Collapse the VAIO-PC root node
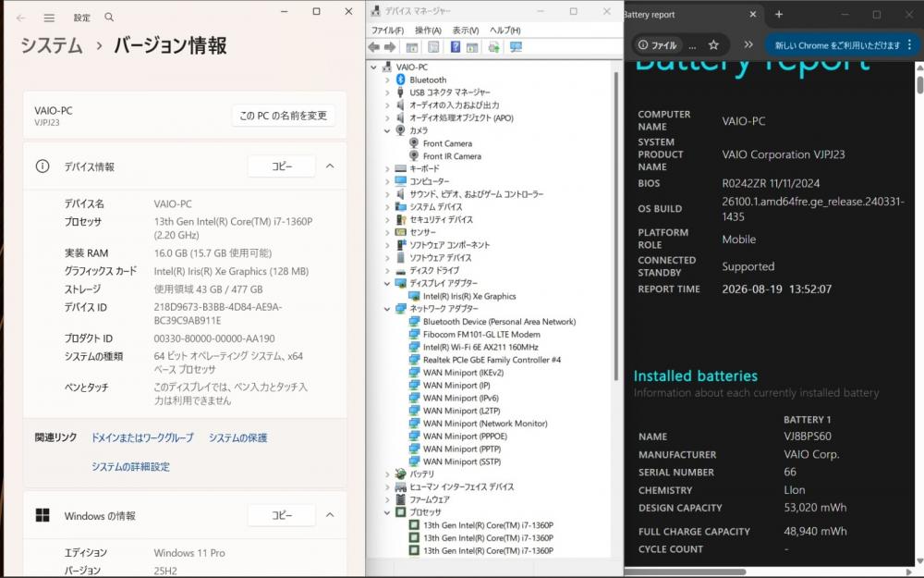 pyautogui.click(x=373, y=68)
